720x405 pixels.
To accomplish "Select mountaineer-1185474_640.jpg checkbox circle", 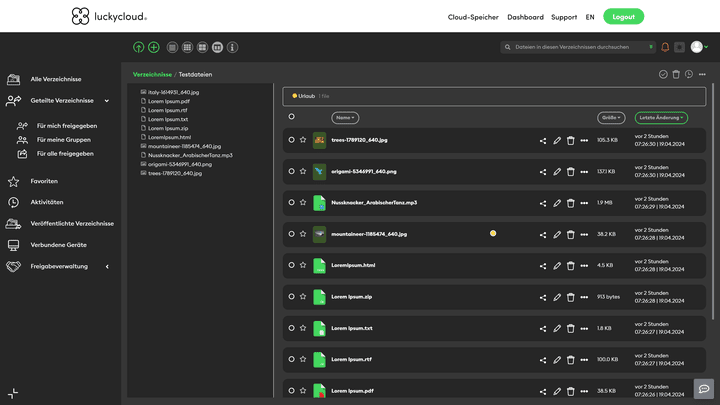I will coord(291,234).
